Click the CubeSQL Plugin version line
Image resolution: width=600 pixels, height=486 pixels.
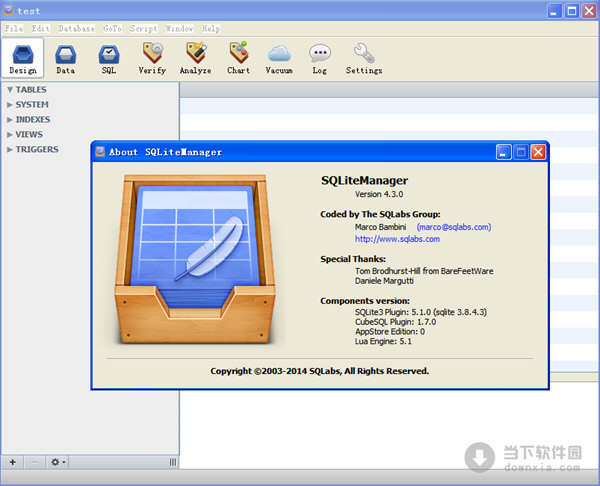coord(395,322)
